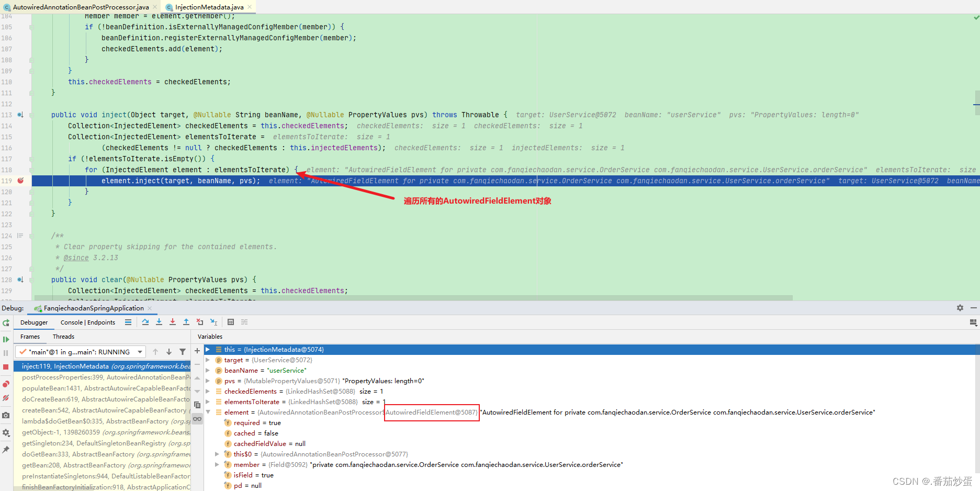Select frame getBean:208
This screenshot has width=980, height=491.
(102, 465)
